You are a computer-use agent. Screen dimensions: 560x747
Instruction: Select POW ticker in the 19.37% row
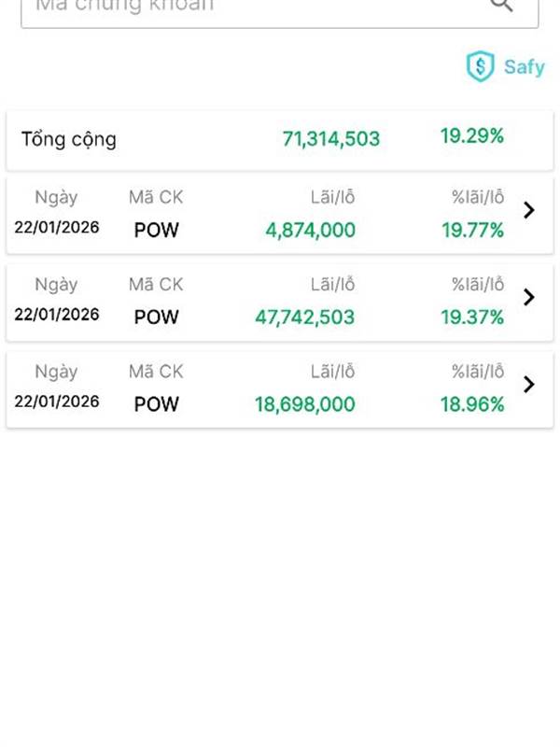(156, 317)
